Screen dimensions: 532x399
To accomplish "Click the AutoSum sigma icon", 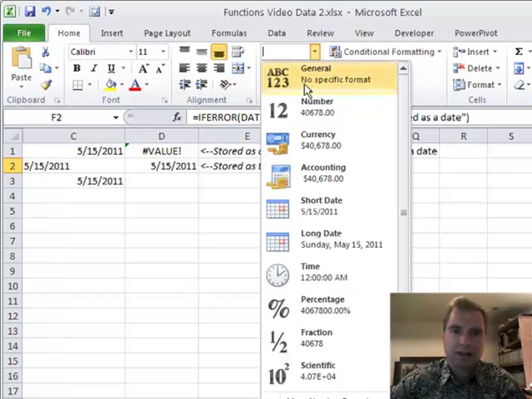I will [519, 52].
